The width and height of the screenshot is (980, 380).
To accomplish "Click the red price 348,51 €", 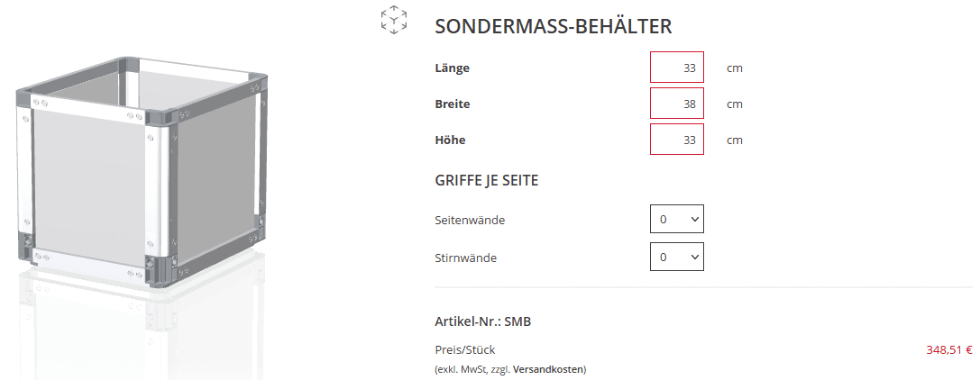I will pos(948,350).
